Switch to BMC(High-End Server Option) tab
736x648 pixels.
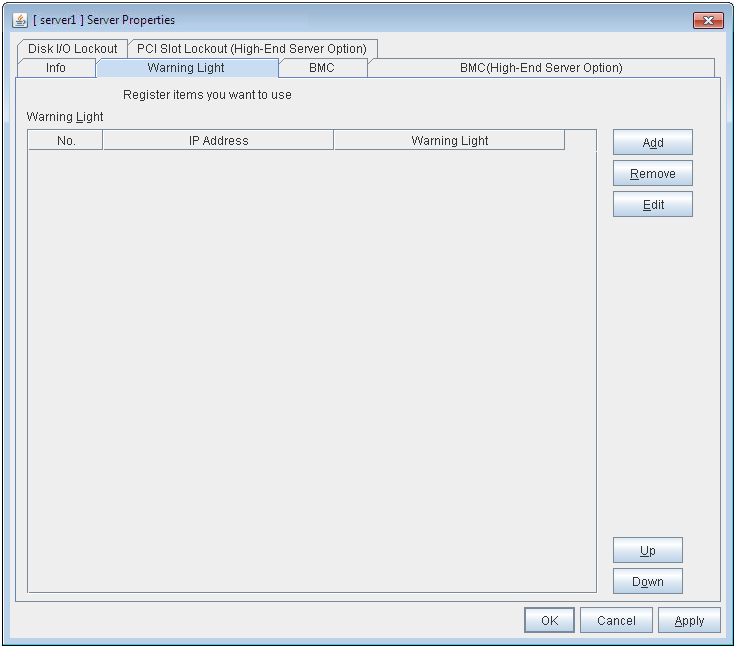coord(541,68)
